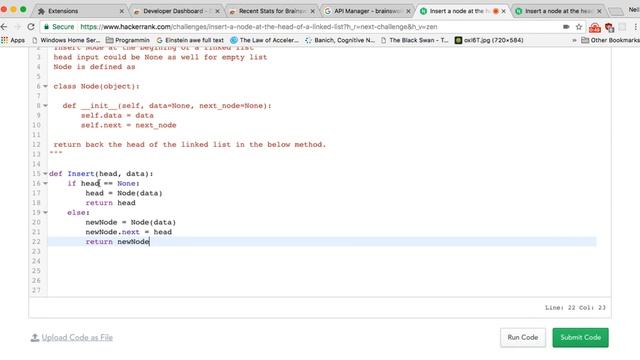This screenshot has height=360, width=640.
Task: Switch to the last Insert a node tab
Action: click(557, 11)
